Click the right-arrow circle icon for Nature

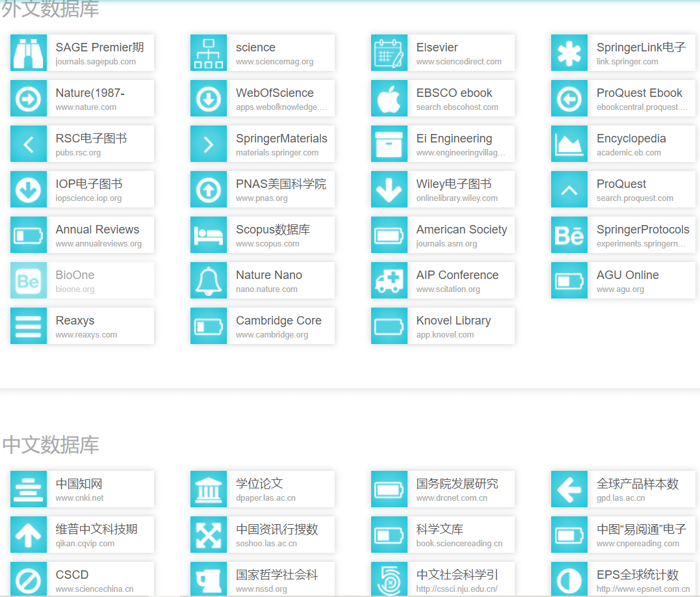pos(28,98)
